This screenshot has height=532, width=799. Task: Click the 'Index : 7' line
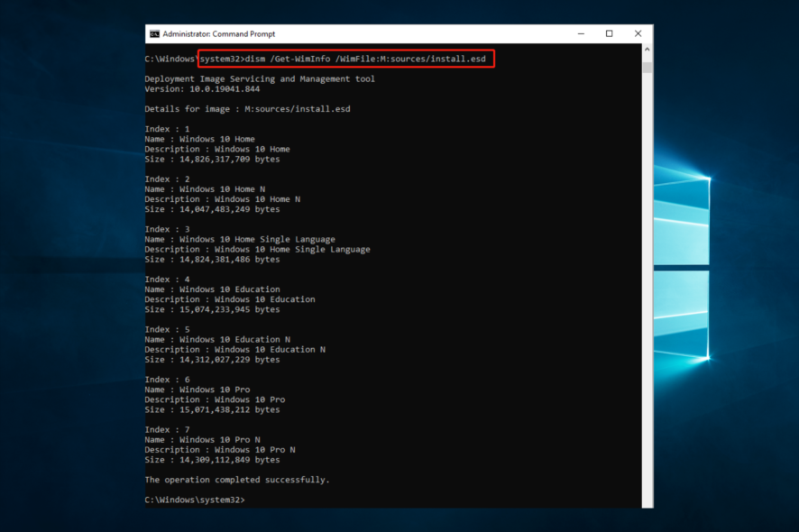[167, 430]
